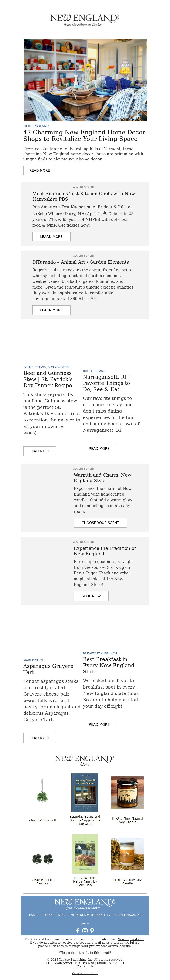This screenshot has width=170, height=980.
Task: Click the home decor shops hero photo
Action: [85, 80]
